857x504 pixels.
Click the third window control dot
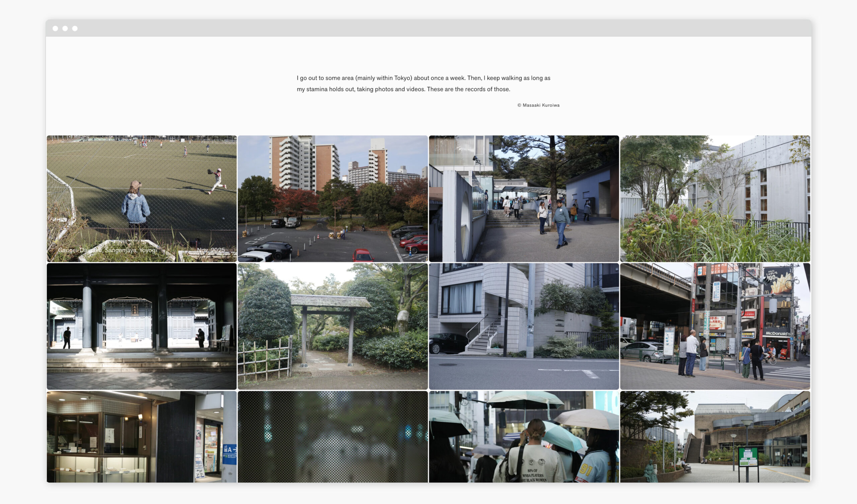coord(75,28)
